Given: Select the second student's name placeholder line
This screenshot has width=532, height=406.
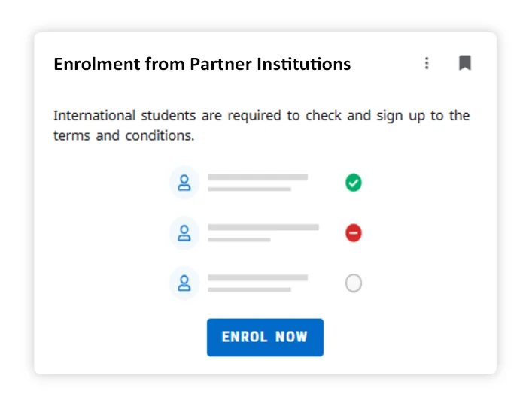Looking at the screenshot, I should click(263, 227).
